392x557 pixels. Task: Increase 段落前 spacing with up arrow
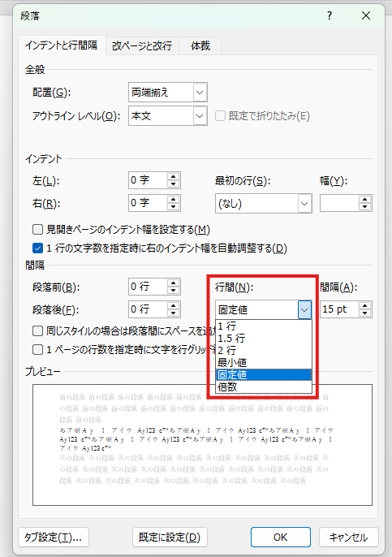pyautogui.click(x=174, y=283)
